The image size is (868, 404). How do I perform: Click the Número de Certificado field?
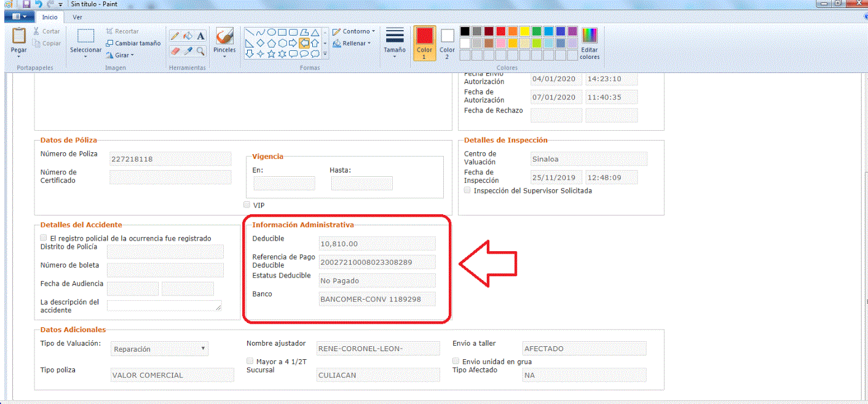[x=170, y=177]
